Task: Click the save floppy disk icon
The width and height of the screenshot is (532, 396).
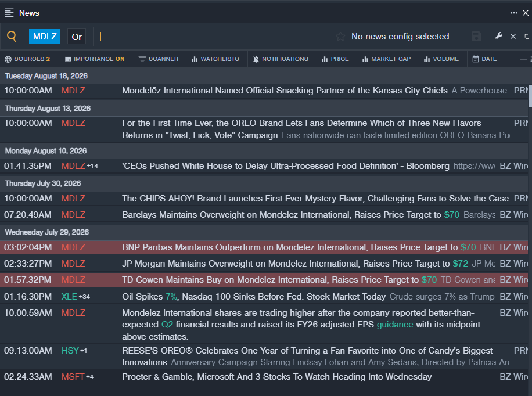Action: tap(476, 37)
